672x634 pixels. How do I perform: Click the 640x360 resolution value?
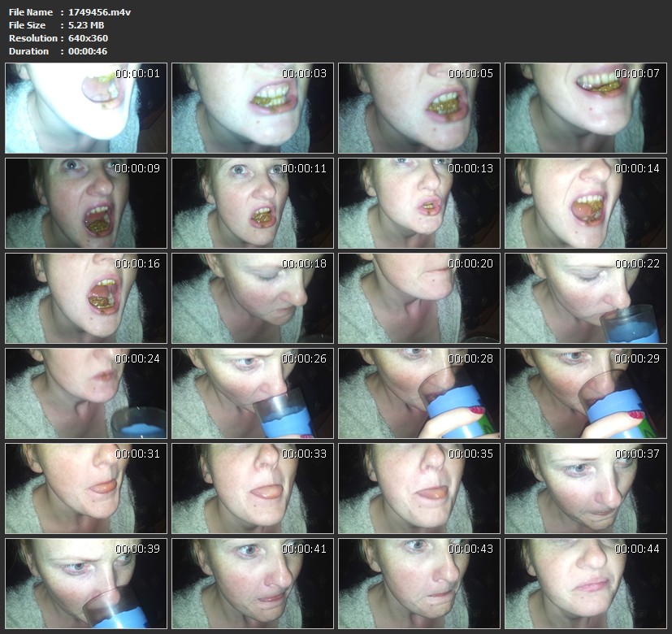[x=88, y=38]
